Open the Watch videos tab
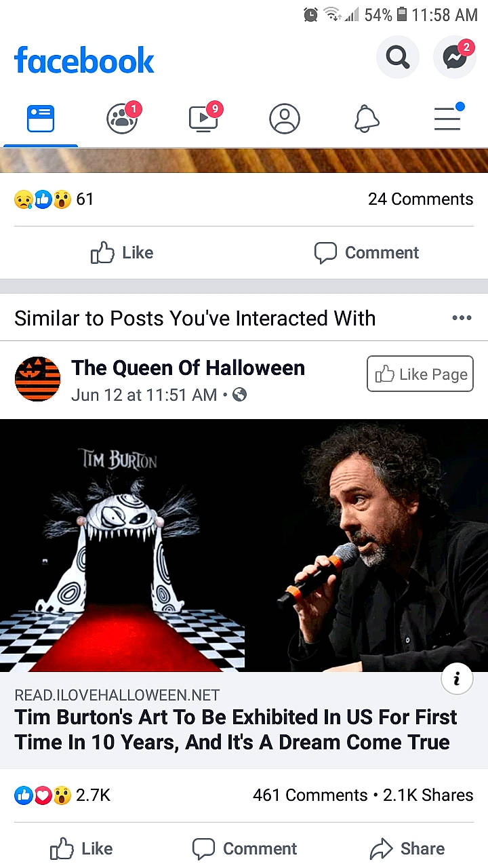Image resolution: width=488 pixels, height=868 pixels. pos(204,119)
